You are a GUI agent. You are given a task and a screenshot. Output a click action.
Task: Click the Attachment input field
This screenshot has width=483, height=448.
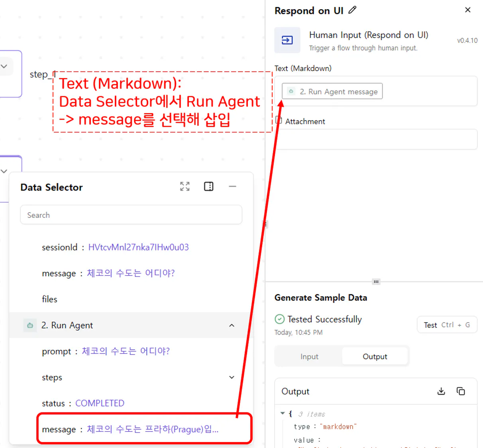tap(376, 139)
